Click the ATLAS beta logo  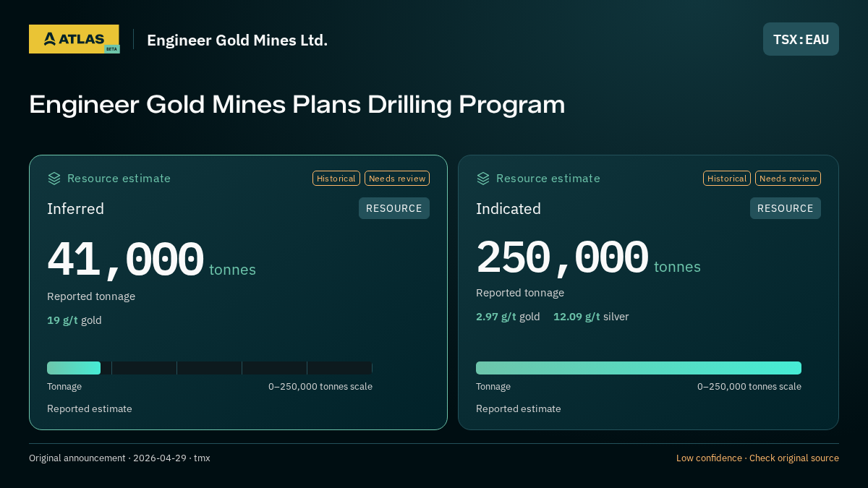point(75,39)
